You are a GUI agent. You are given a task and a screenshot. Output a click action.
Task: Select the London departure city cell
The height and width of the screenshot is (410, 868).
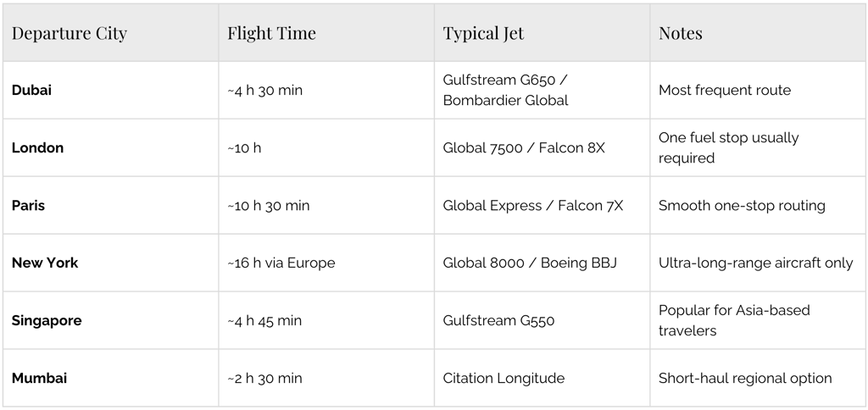coord(38,147)
